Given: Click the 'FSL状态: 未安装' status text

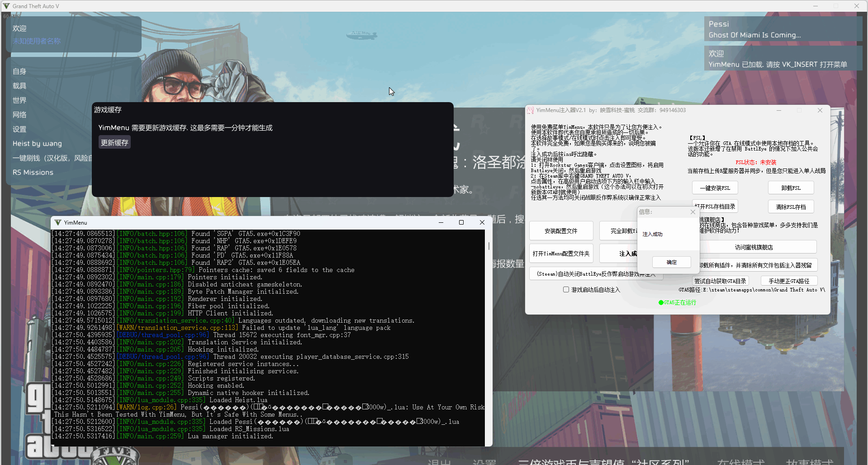Looking at the screenshot, I should (756, 162).
